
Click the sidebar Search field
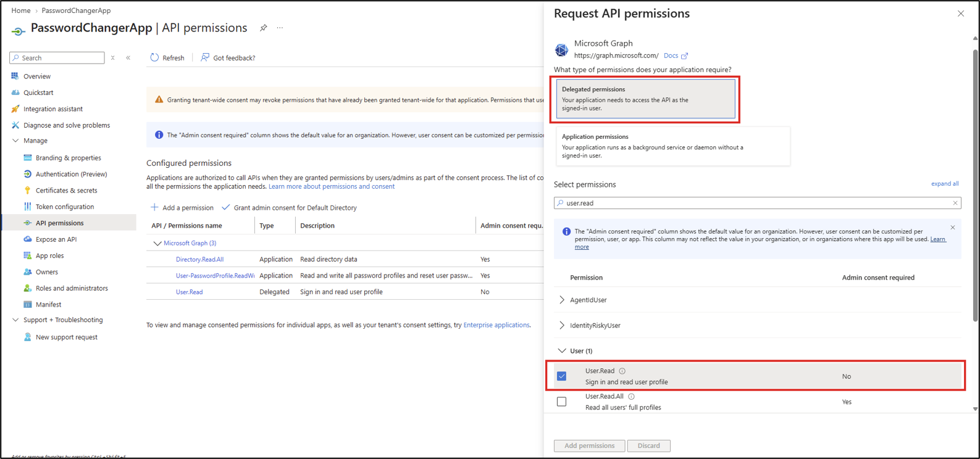point(57,58)
